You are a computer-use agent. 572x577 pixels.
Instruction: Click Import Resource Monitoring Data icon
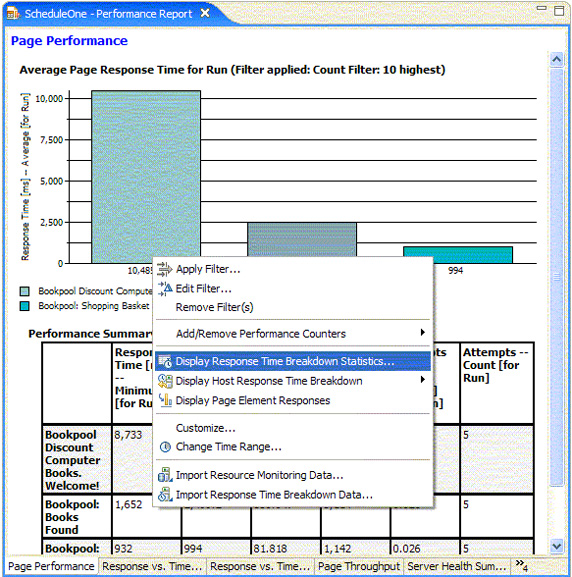coord(165,475)
